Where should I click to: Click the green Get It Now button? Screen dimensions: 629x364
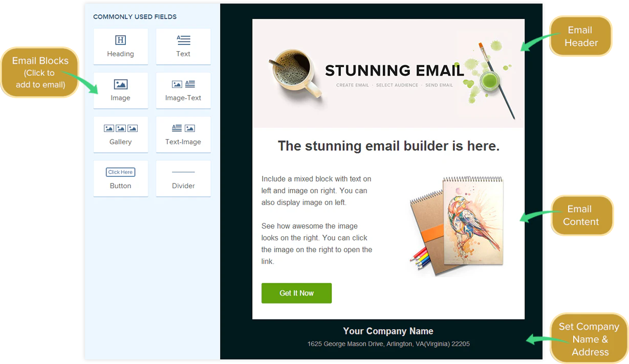coord(296,293)
